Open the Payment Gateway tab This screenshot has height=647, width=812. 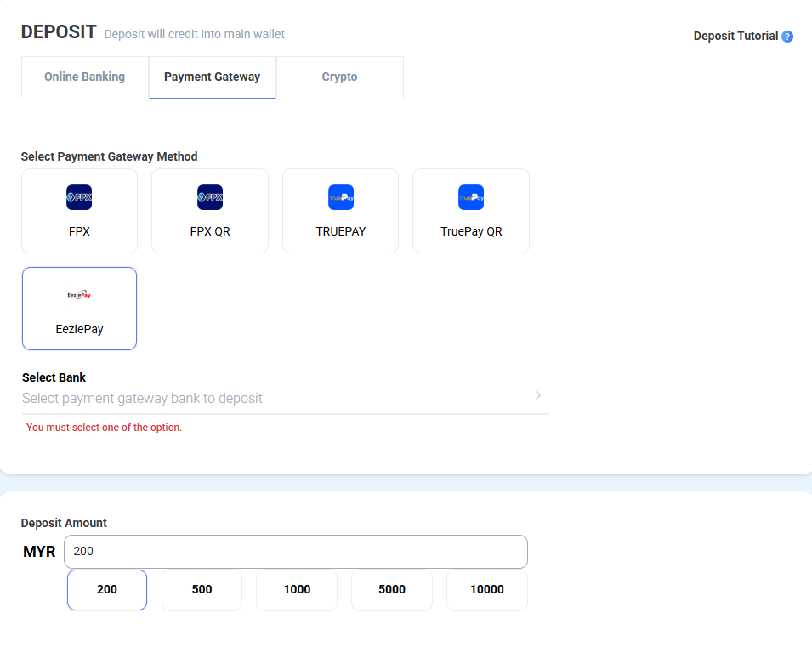click(212, 77)
